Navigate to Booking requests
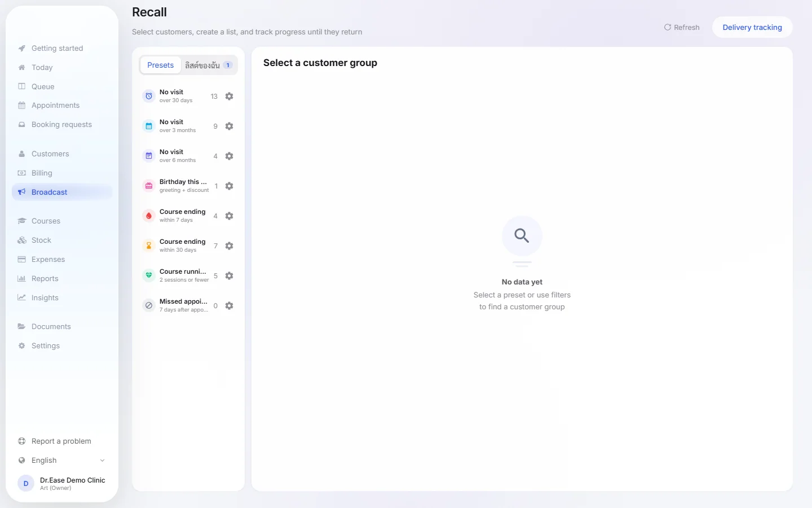Screen dimensions: 812x508 (x=62, y=125)
